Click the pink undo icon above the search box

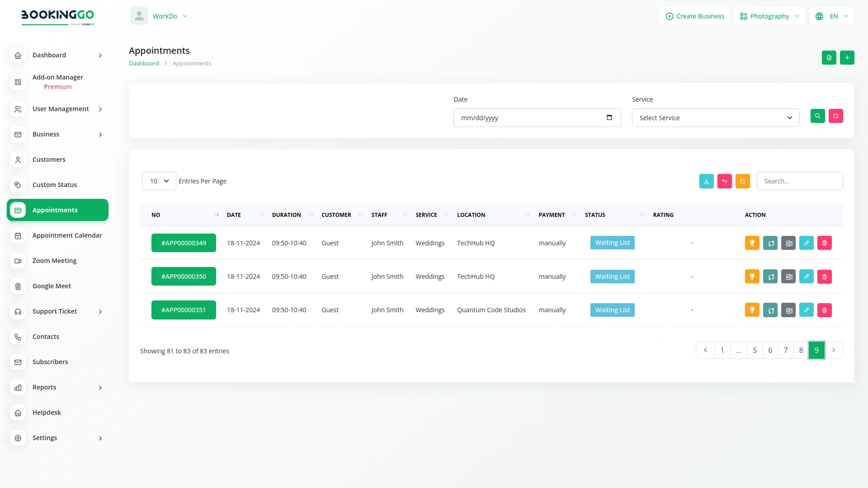(x=724, y=181)
